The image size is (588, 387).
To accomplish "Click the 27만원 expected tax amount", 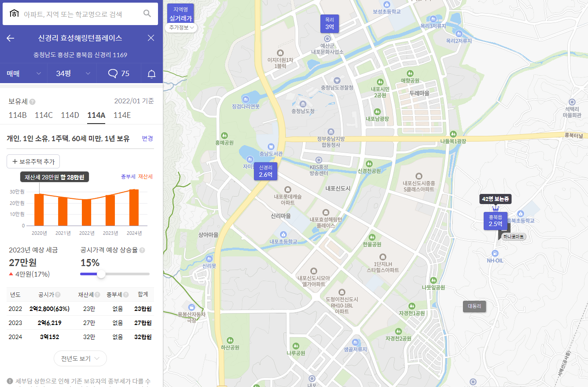I will click(x=23, y=263).
